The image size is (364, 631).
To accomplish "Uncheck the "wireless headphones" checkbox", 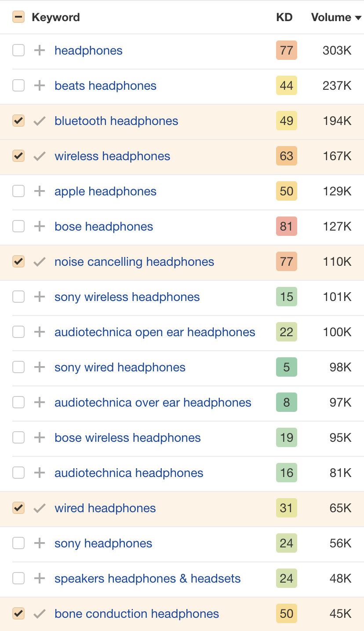I will pyautogui.click(x=18, y=156).
